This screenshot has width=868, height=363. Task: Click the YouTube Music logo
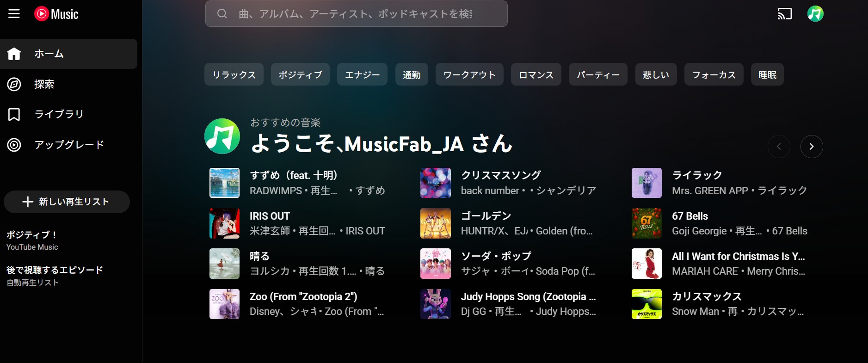pos(56,14)
